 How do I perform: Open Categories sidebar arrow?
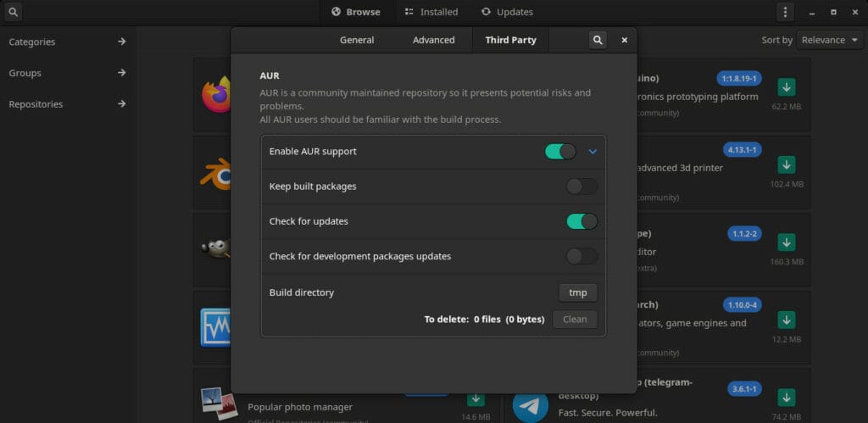[122, 42]
